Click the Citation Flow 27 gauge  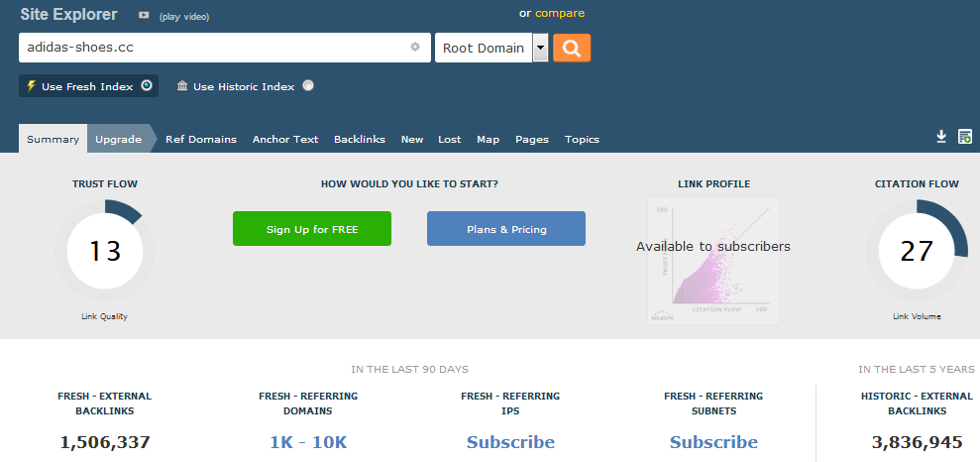(x=917, y=251)
